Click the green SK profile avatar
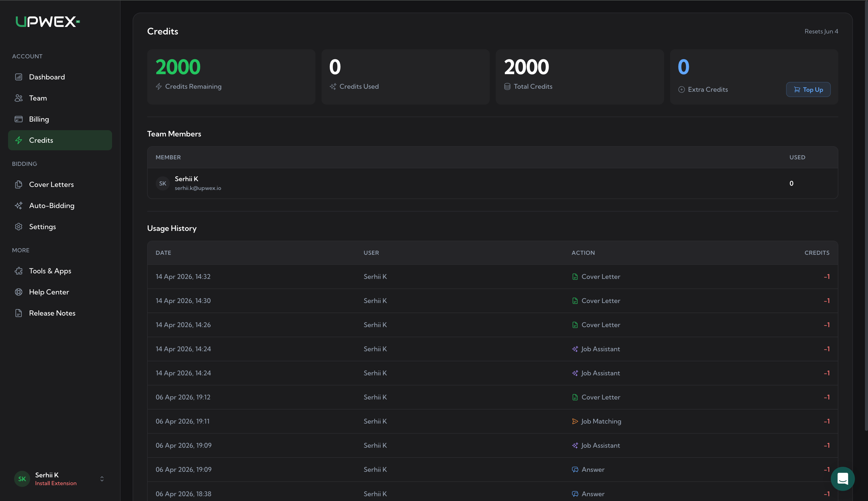Image resolution: width=868 pixels, height=501 pixels. [22, 479]
